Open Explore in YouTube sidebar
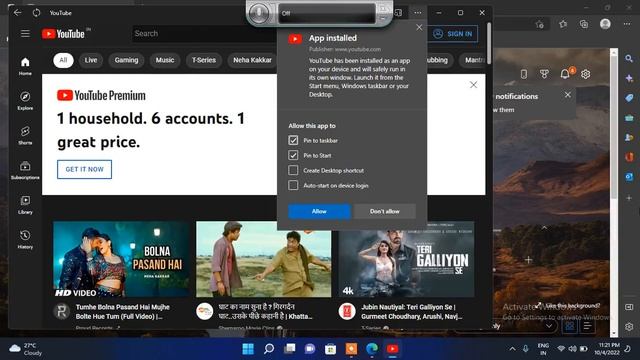The image size is (640, 360). [25, 101]
